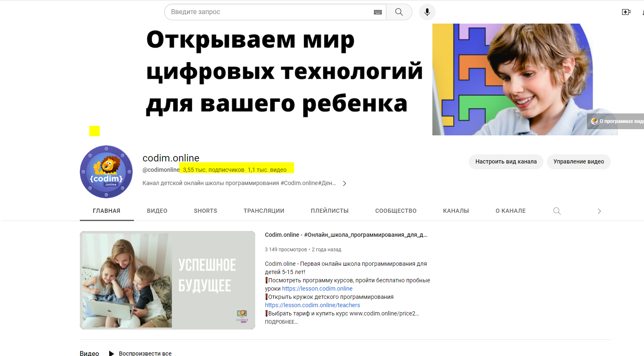
Task: Go to the ТРАНСЛЯЦИИ tab
Action: tap(264, 211)
